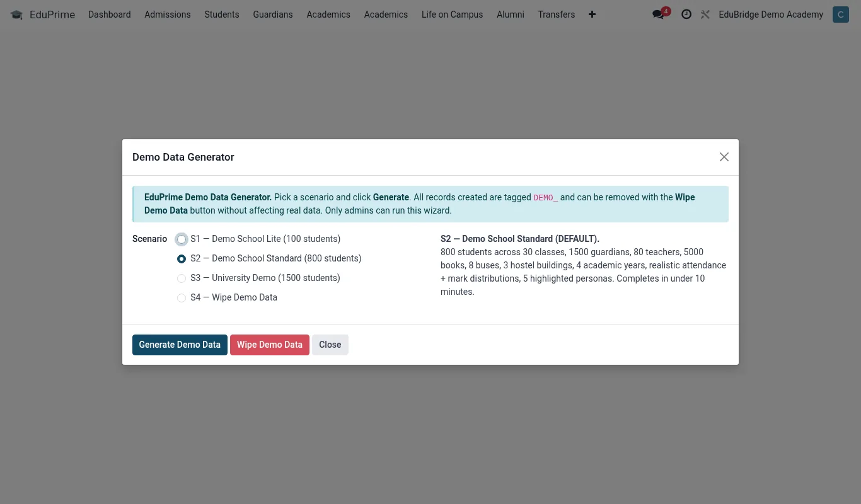Select S3 University Demo radio option
Viewport: 861px width, 504px height.
tap(182, 278)
